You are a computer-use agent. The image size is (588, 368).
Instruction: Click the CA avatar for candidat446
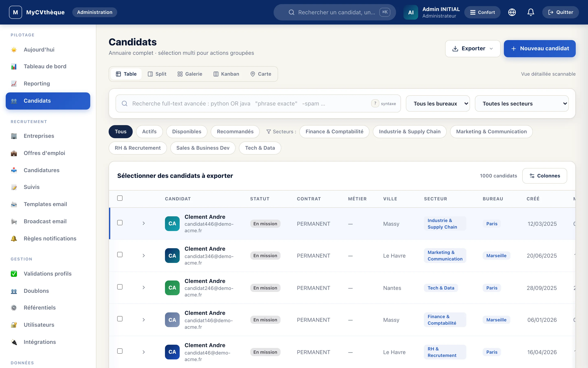pos(172,223)
